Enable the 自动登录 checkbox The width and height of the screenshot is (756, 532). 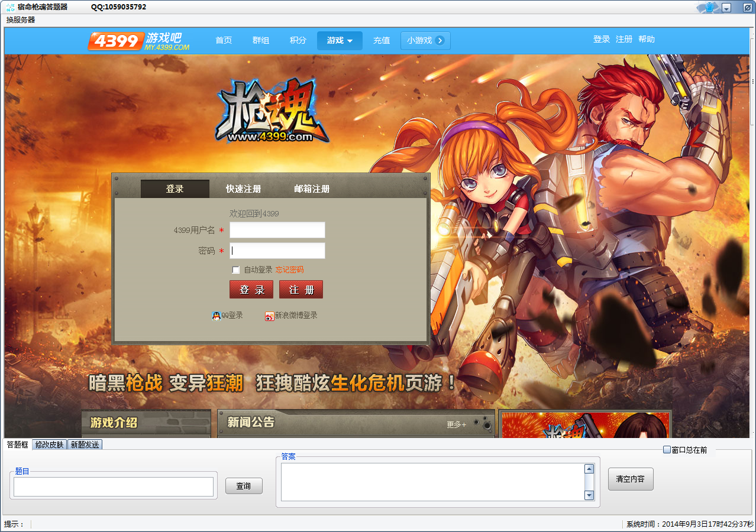point(236,270)
